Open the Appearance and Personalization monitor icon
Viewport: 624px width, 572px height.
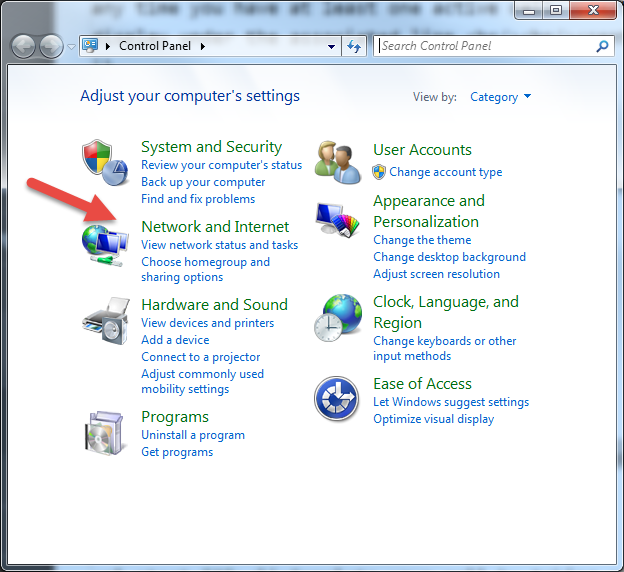tap(338, 220)
